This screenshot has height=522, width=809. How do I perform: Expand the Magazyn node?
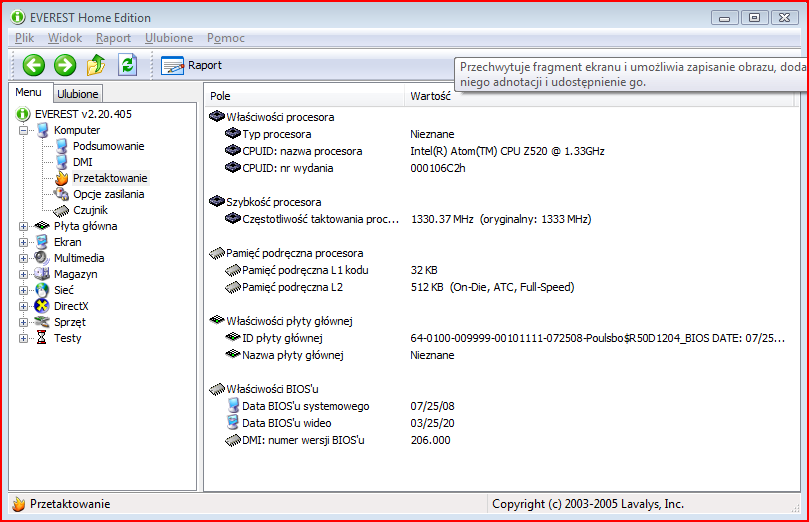coord(23,274)
